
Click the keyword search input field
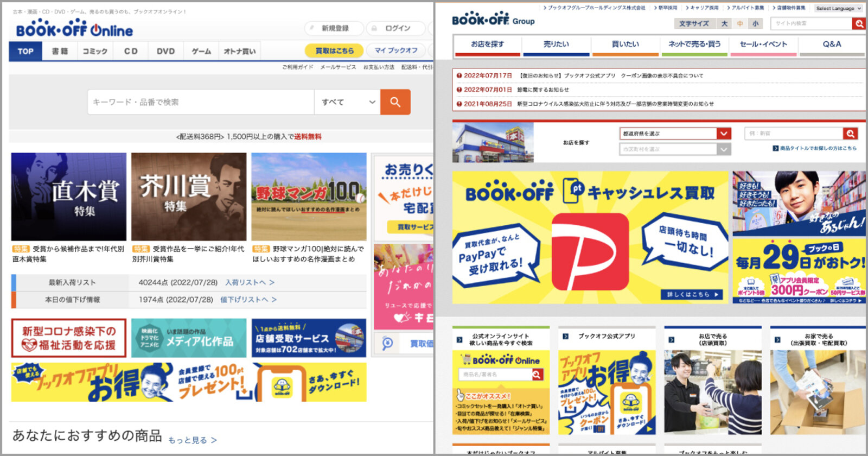201,102
